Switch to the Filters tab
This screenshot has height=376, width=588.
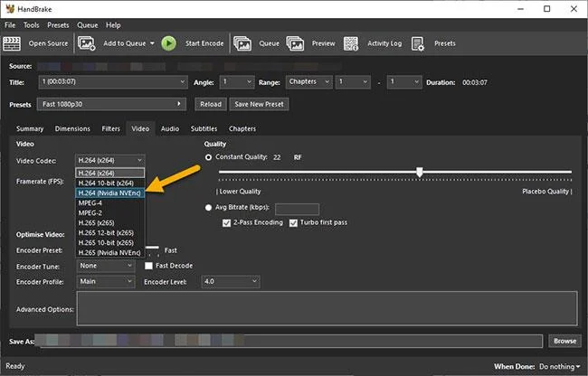[x=110, y=129]
